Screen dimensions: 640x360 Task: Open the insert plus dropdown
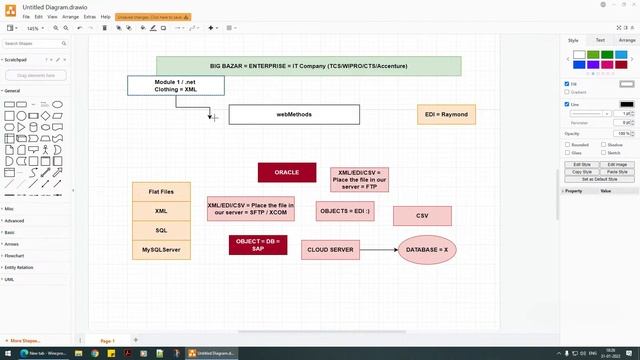coord(213,28)
